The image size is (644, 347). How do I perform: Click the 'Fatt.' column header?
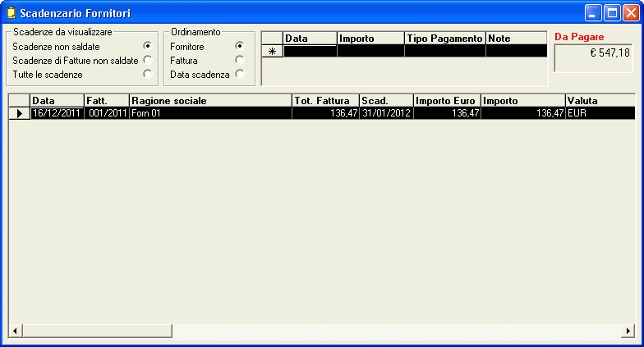[107, 101]
